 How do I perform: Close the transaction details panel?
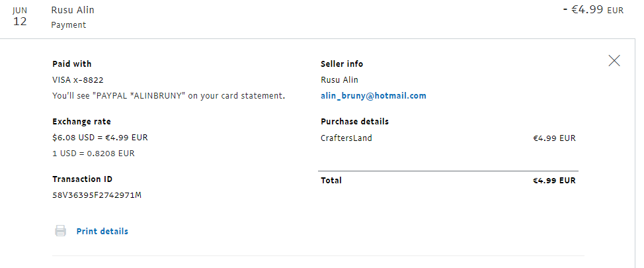(614, 61)
